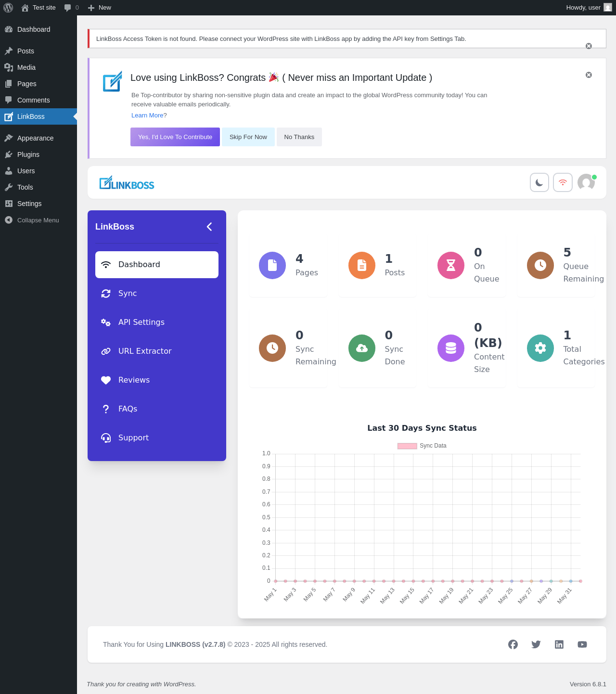Viewport: 616px width, 694px height.
Task: Click the Content Size database icon
Action: 451,348
